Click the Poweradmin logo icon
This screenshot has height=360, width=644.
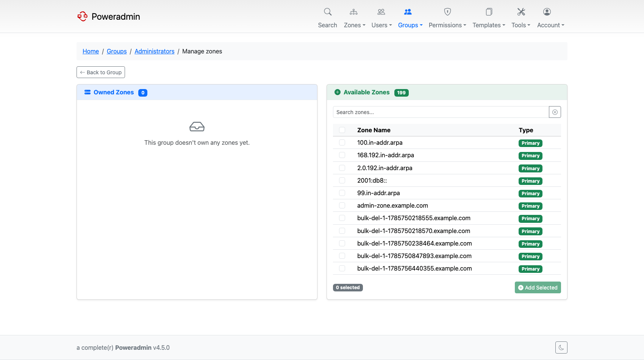(x=83, y=16)
